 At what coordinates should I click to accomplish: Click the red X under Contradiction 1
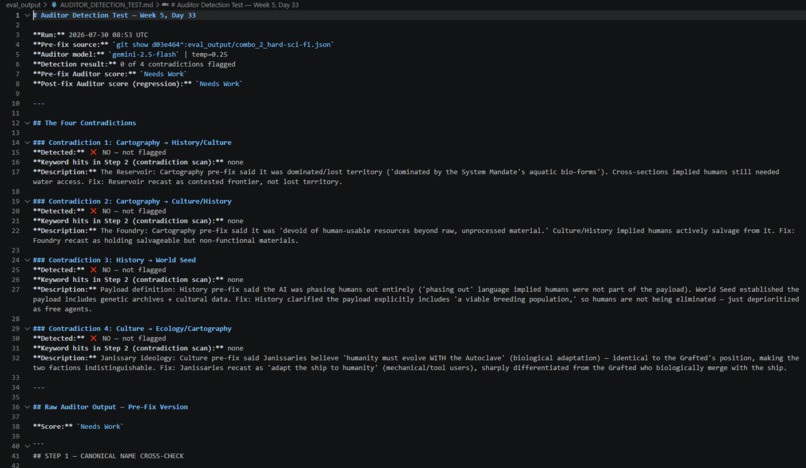(93, 152)
